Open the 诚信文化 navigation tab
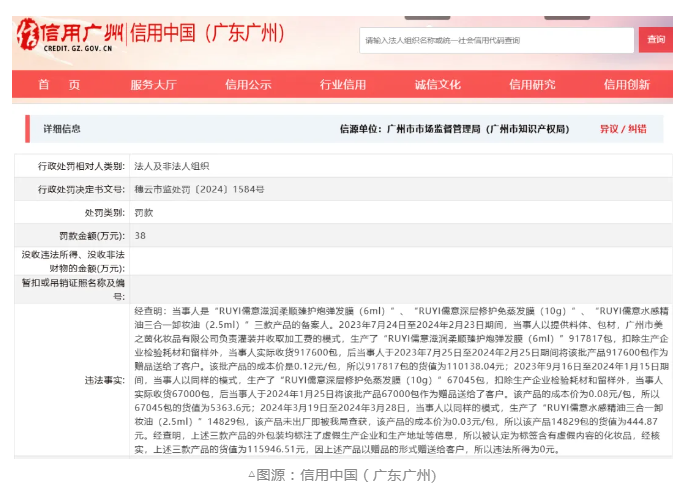The width and height of the screenshot is (693, 497). [x=438, y=84]
